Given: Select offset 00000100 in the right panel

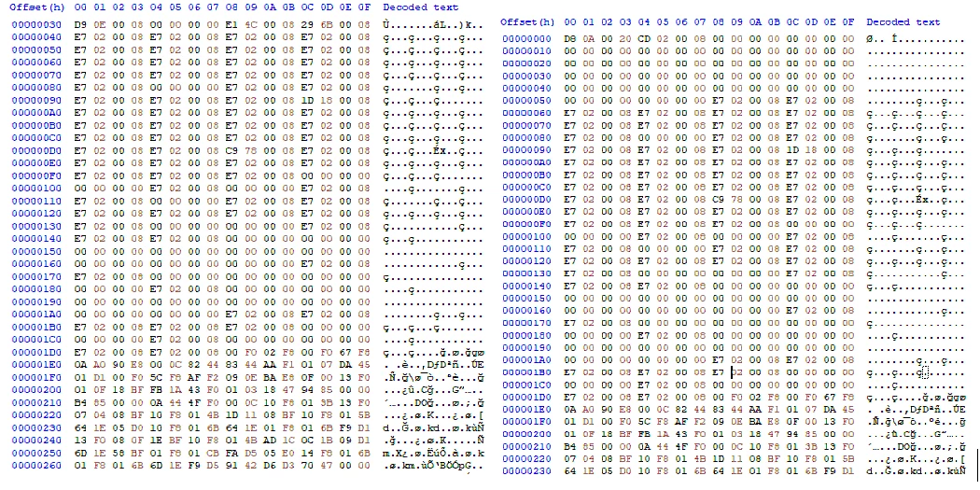Looking at the screenshot, I should pos(527,236).
